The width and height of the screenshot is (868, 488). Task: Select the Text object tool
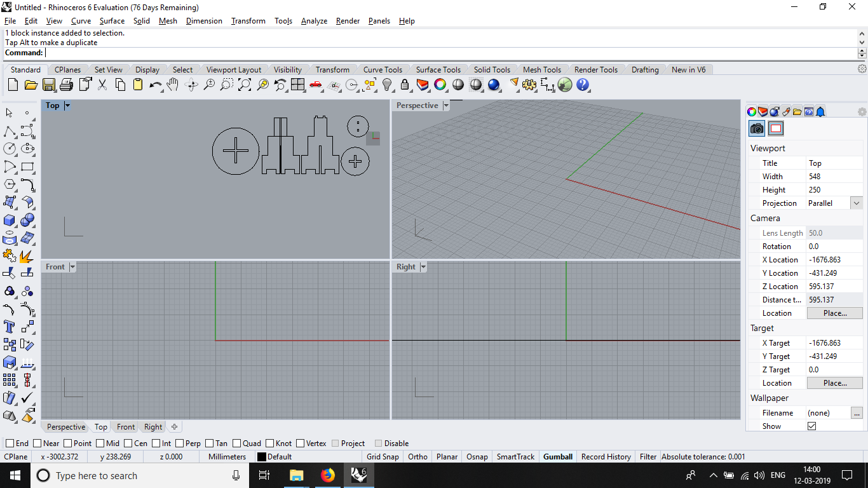click(10, 327)
